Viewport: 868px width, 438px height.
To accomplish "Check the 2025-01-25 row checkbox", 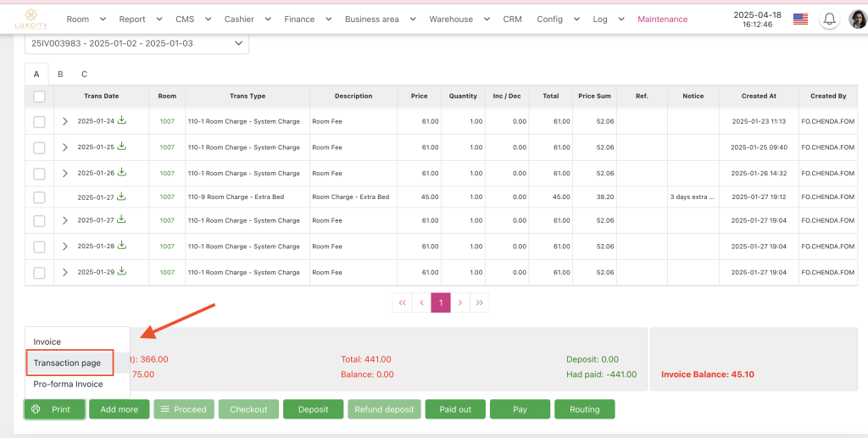I will tap(39, 147).
